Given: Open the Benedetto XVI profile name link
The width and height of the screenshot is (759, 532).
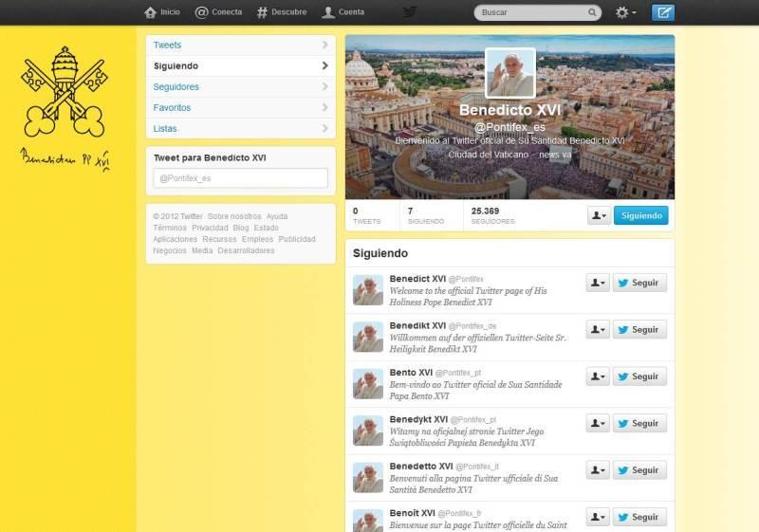Looking at the screenshot, I should 420,466.
